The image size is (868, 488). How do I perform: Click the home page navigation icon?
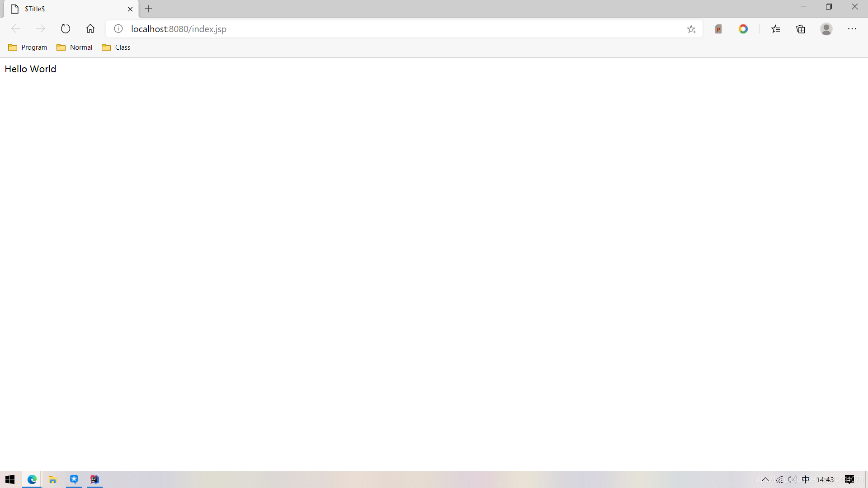tap(90, 28)
